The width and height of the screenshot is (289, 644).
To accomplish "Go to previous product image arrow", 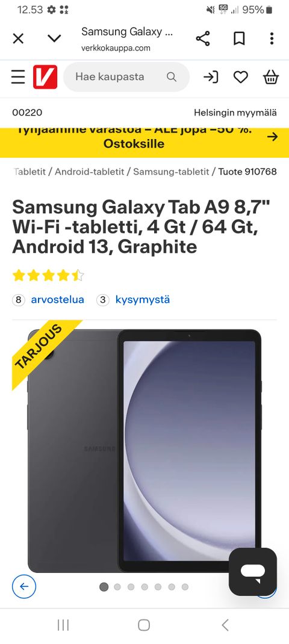I will point(24,586).
